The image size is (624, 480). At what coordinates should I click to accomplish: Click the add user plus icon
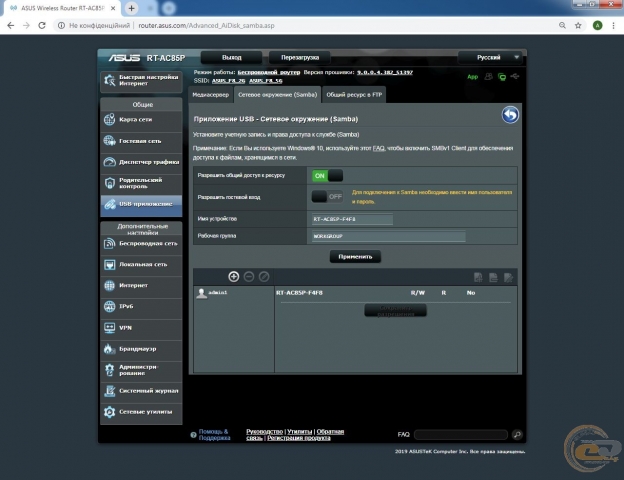pyautogui.click(x=234, y=276)
